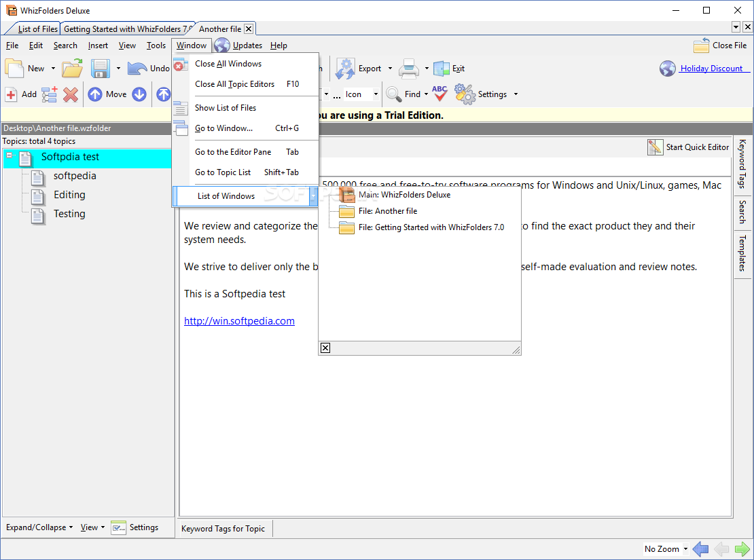This screenshot has width=754, height=560.
Task: Select File: Another file window entry
Action: pos(388,211)
